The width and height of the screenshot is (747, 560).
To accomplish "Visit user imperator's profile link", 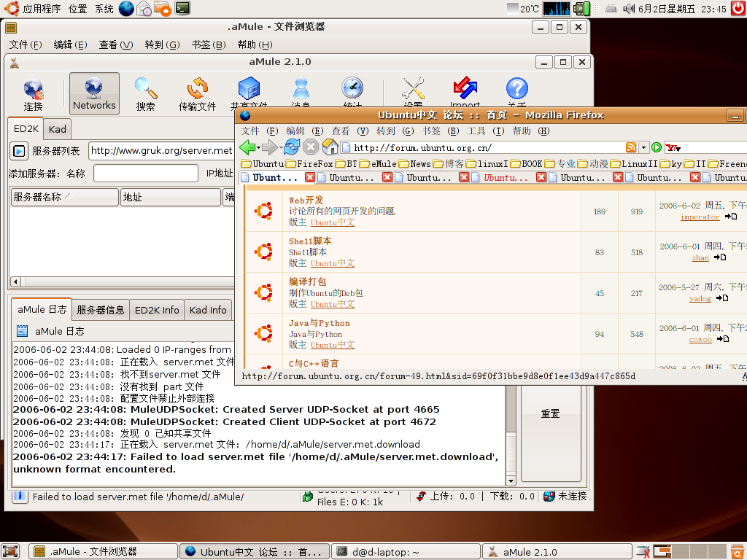I will [x=700, y=217].
